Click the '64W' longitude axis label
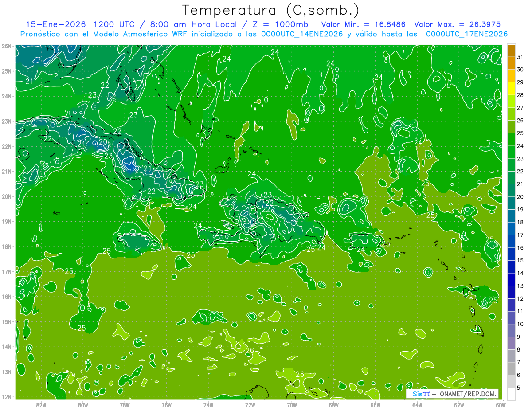Screen dimensions: 532x411 (417, 405)
